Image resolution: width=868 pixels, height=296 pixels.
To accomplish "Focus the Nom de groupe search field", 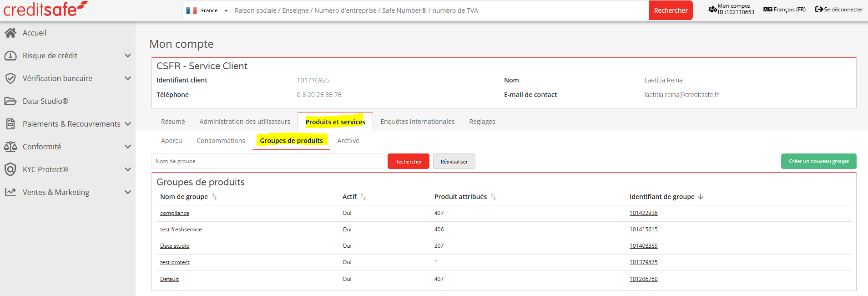I will [x=268, y=161].
